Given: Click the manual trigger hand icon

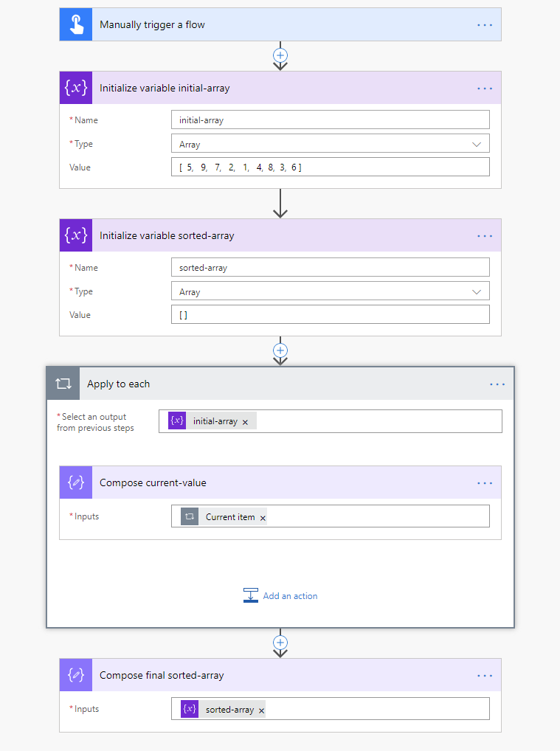Looking at the screenshot, I should tap(76, 24).
